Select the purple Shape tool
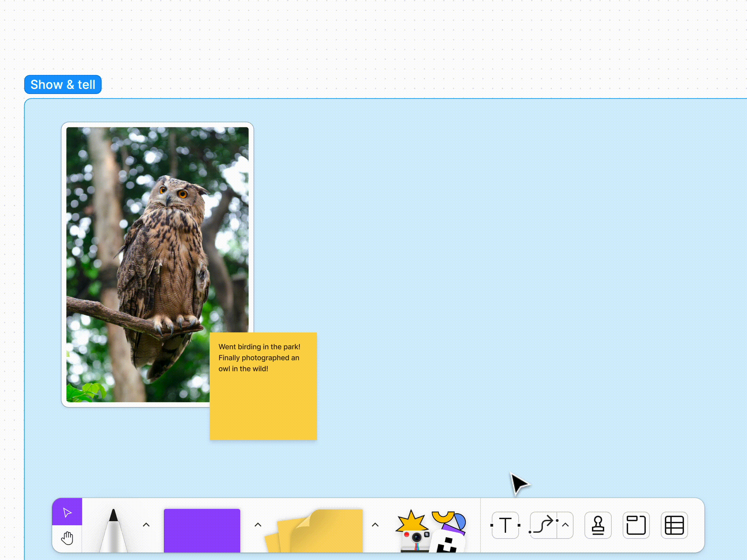Screen dimensions: 747x560 (x=202, y=530)
